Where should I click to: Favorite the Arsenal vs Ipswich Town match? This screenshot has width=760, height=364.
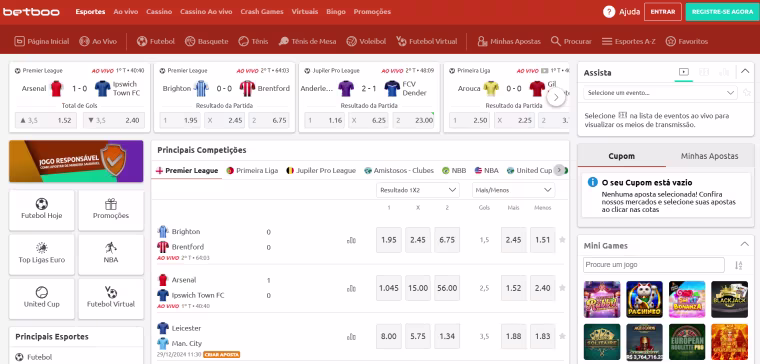[x=562, y=288]
